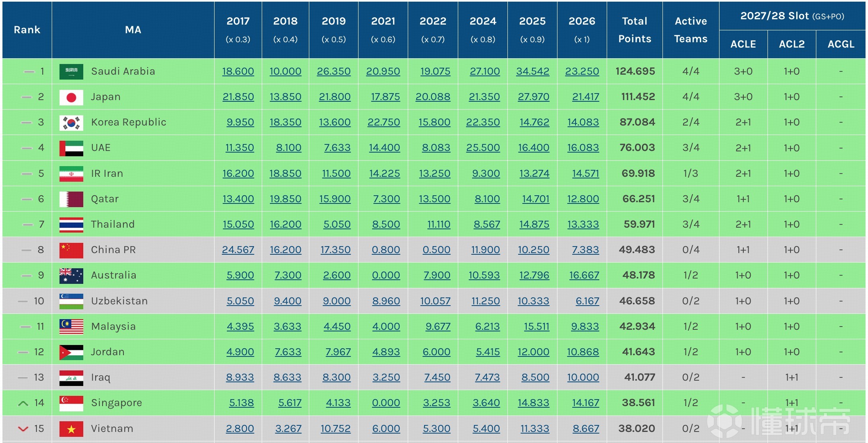Click the Vietnam flag icon

[71, 429]
